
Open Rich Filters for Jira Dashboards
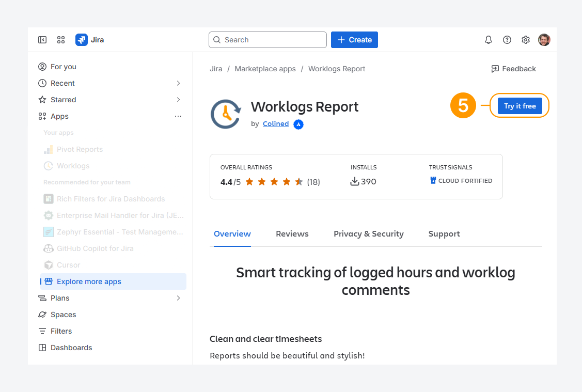(113, 199)
